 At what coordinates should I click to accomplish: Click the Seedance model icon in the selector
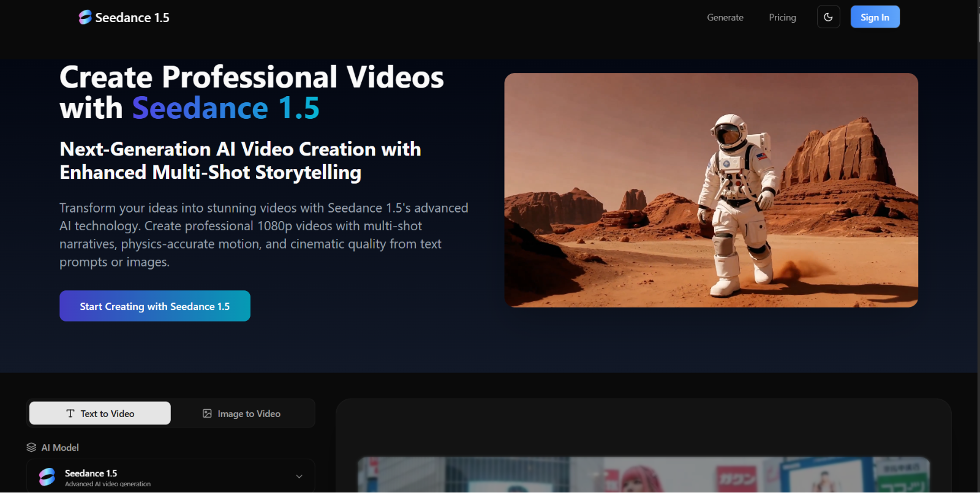click(47, 476)
